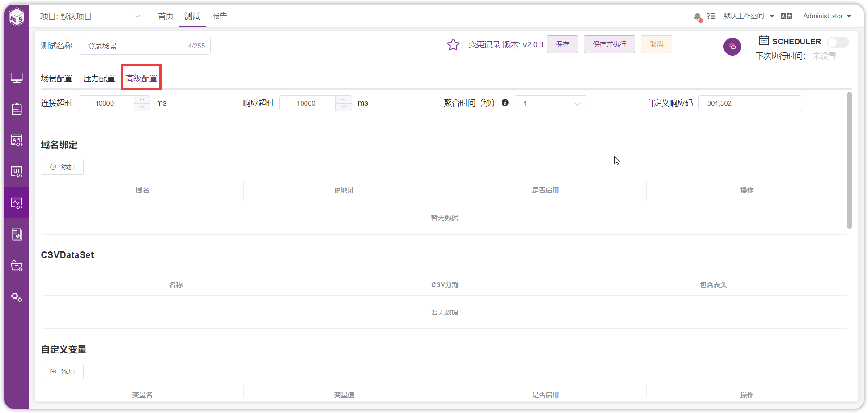
Task: Go to the 首页 home menu
Action: coord(166,16)
